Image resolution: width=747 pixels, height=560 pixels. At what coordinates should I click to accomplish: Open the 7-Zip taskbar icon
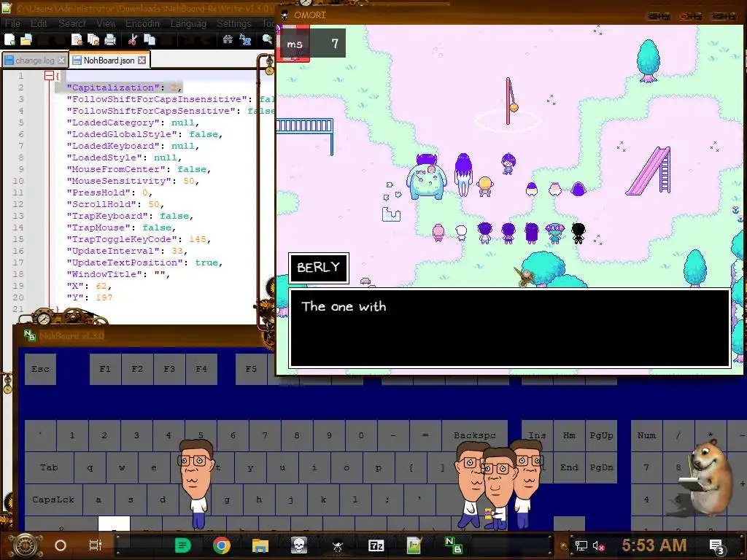[376, 545]
